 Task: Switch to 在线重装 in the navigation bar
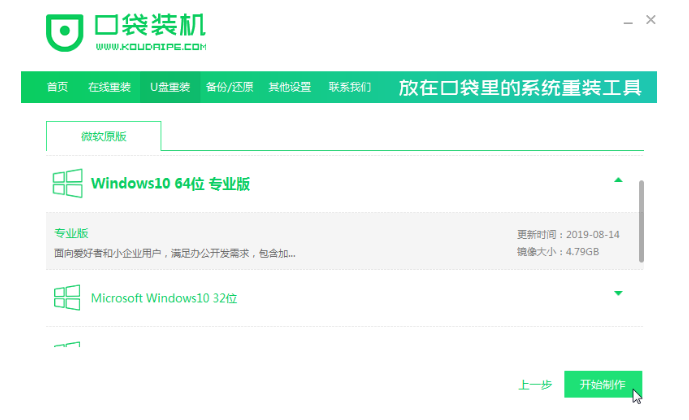click(109, 87)
